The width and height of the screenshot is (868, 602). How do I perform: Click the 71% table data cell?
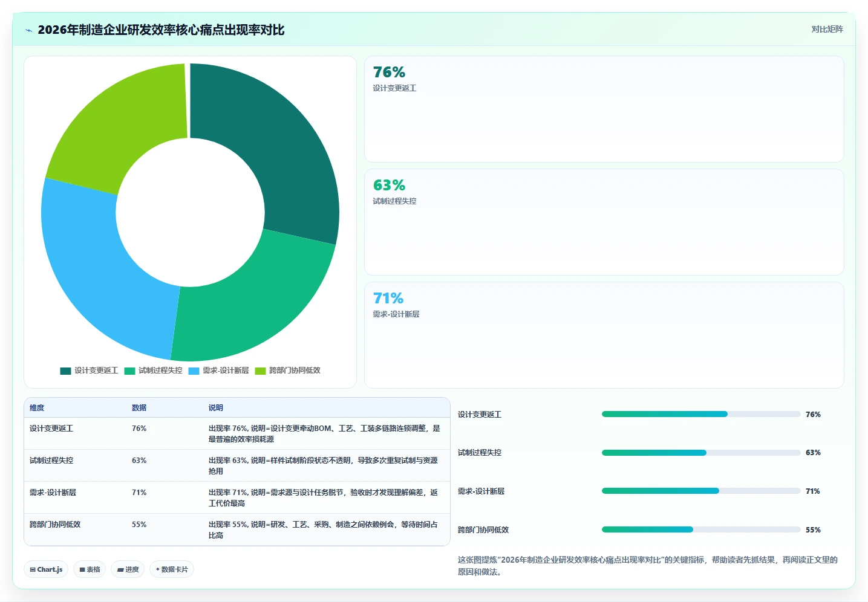pyautogui.click(x=139, y=493)
